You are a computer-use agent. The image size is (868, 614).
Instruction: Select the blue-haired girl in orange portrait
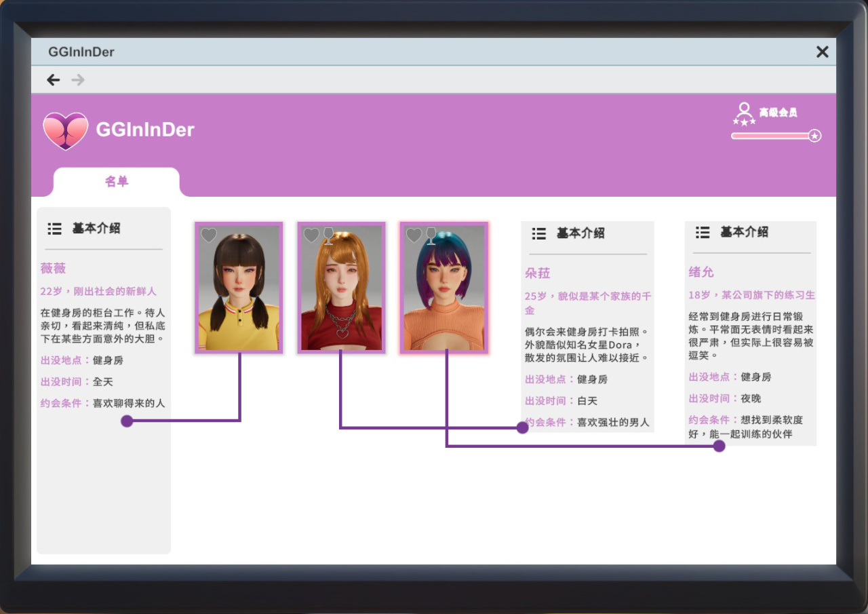[443, 288]
